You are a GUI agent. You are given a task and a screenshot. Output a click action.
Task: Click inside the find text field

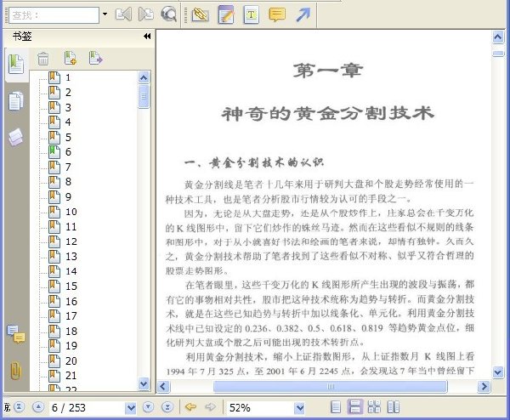pos(54,15)
